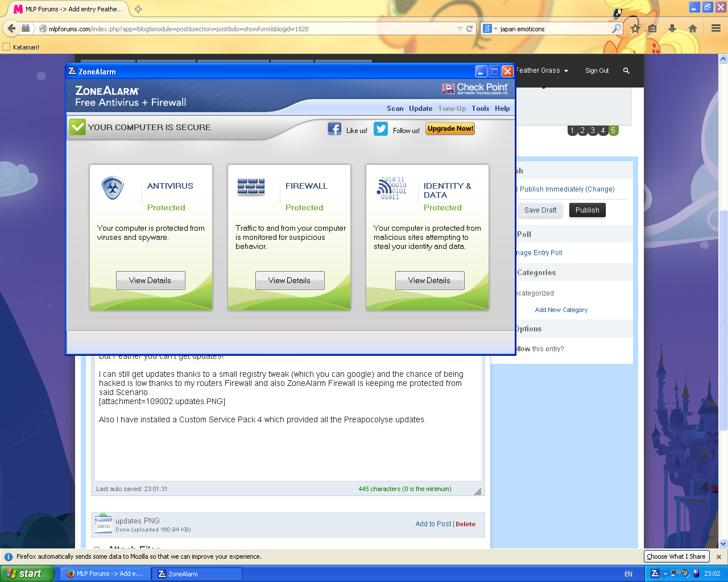Open the forum search magnifier icon
Image resolution: width=728 pixels, height=582 pixels.
(x=626, y=70)
